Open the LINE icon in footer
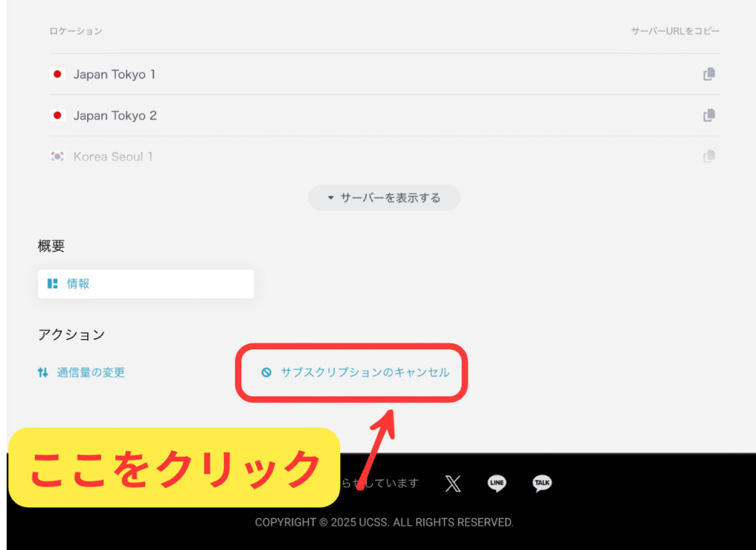Screen dimensions: 756x550 click(x=497, y=484)
